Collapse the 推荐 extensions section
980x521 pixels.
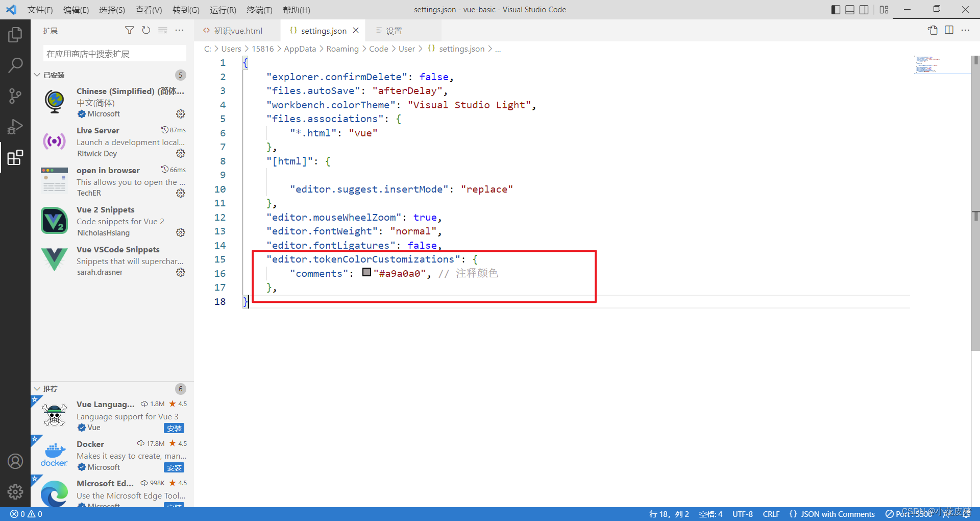tap(36, 388)
